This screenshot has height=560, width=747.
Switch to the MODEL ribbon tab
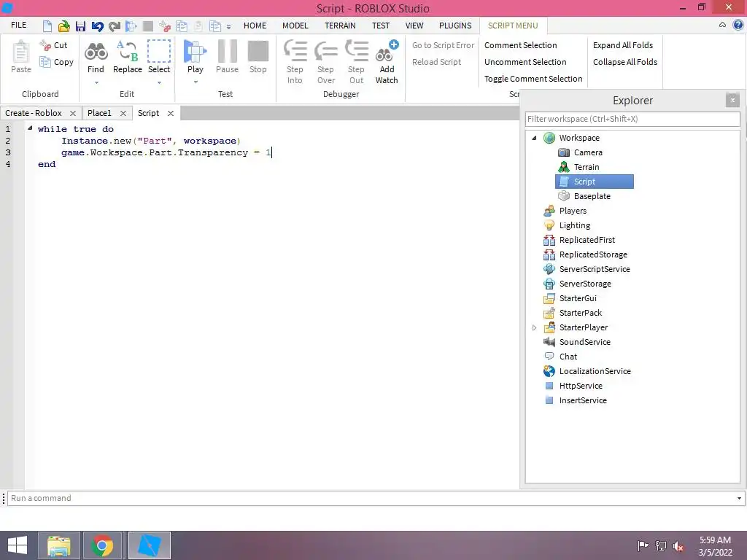pyautogui.click(x=295, y=26)
